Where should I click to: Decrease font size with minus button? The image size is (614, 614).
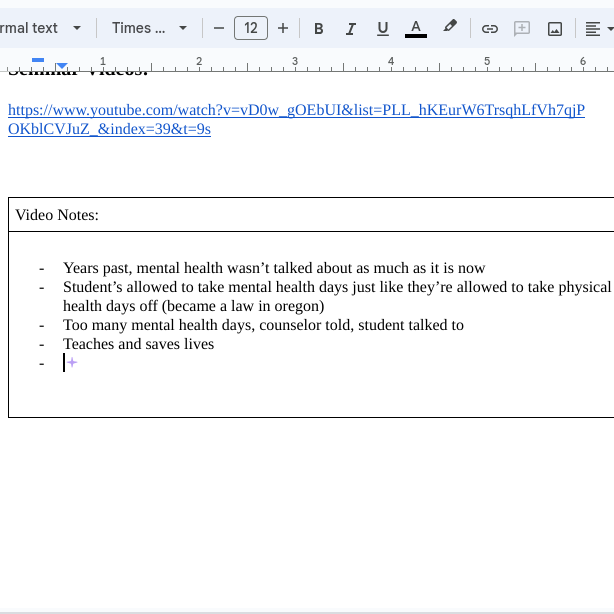(219, 28)
